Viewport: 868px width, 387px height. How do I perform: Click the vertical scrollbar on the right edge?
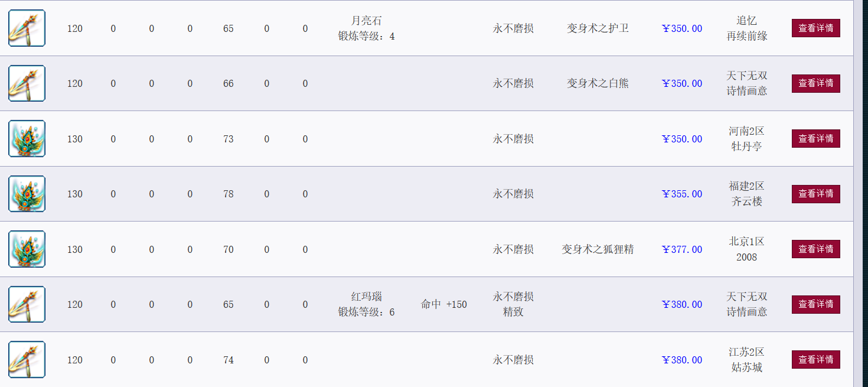(x=860, y=193)
